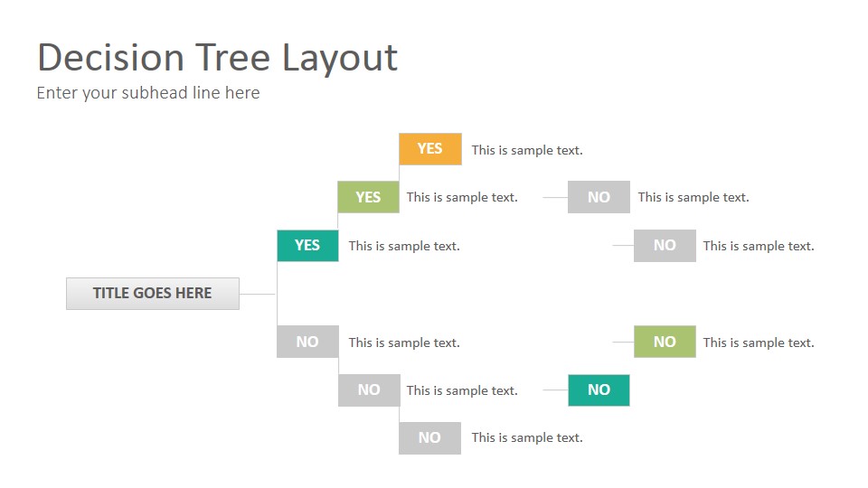Viewport: 868px width, 488px height.
Task: Select bottommost gray NO box
Action: 429,438
